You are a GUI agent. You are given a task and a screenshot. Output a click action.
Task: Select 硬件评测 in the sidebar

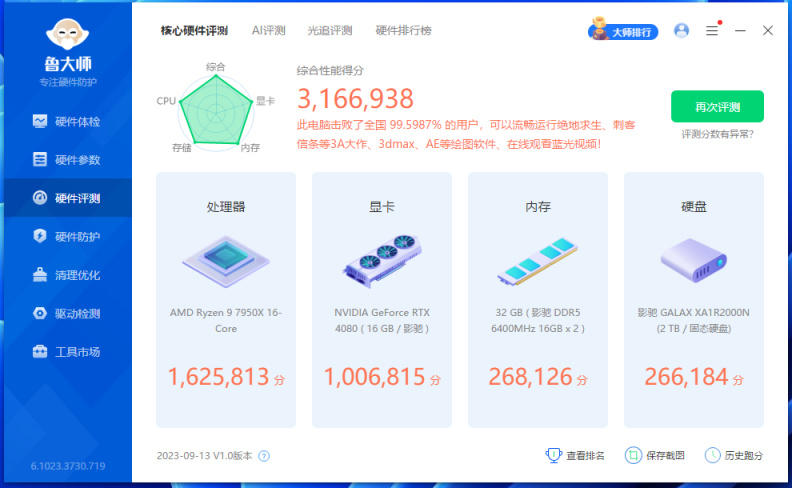tap(67, 198)
